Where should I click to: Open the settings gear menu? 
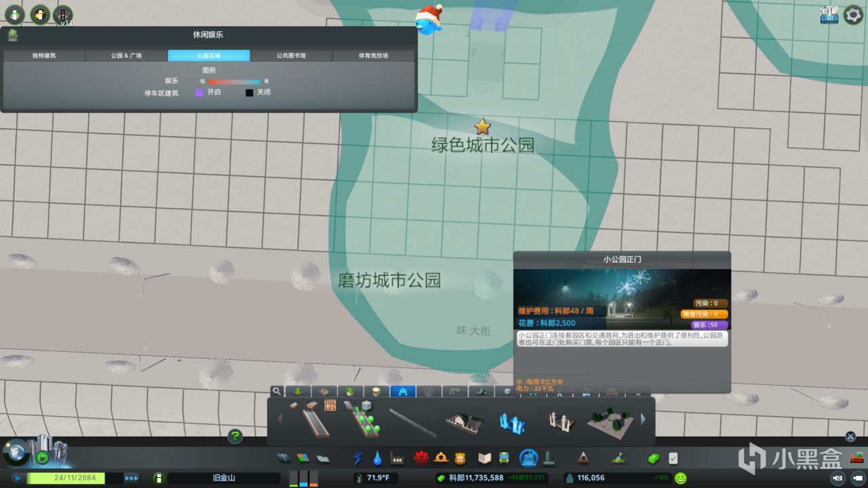coord(853,14)
